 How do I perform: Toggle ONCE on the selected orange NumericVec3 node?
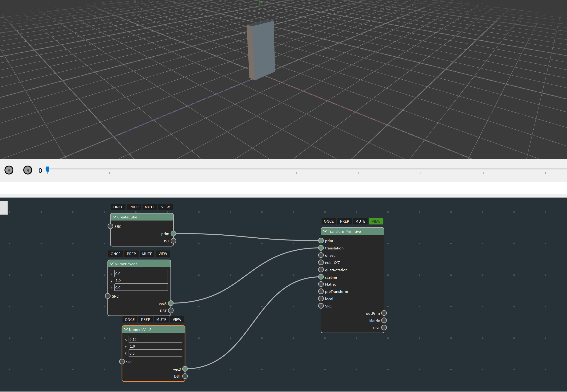[x=130, y=320]
